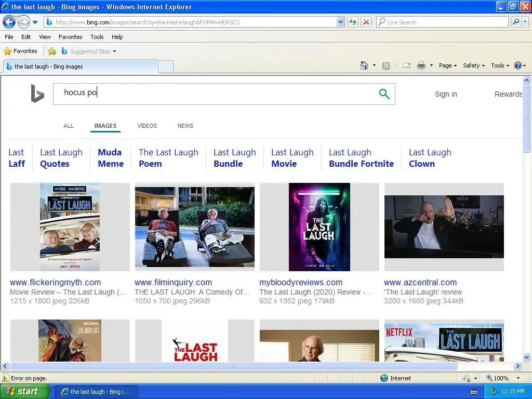
Task: Click the 'Last Laugh Quotes' suggestion
Action: (61, 158)
